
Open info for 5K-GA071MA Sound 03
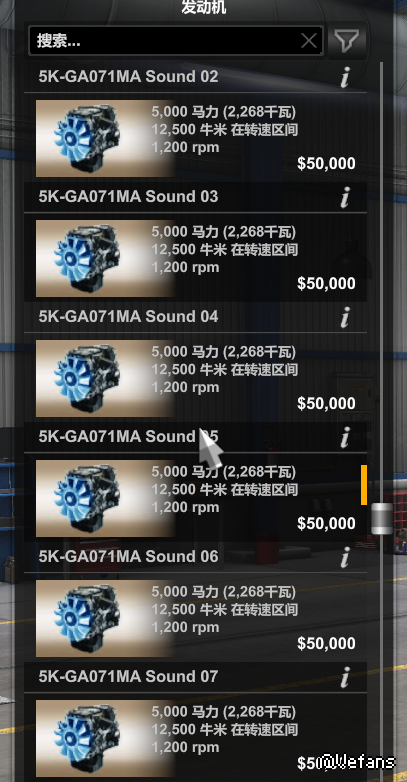click(x=345, y=197)
